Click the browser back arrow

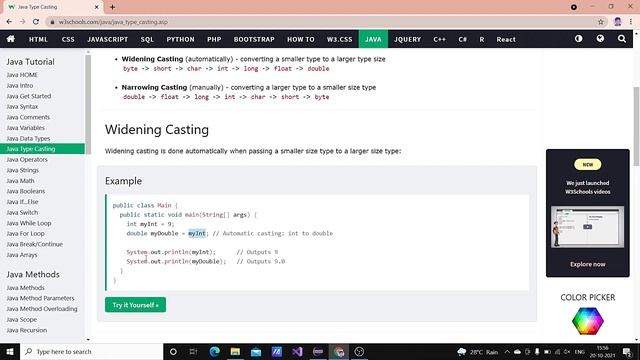[9, 22]
